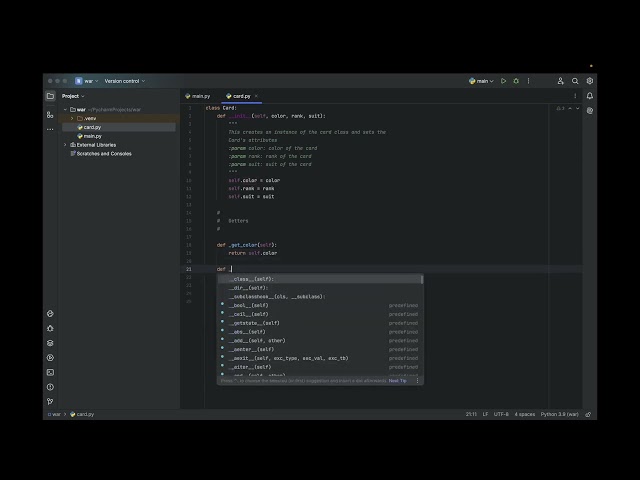Click the inspection warnings widget
The height and width of the screenshot is (480, 640).
pyautogui.click(x=560, y=109)
